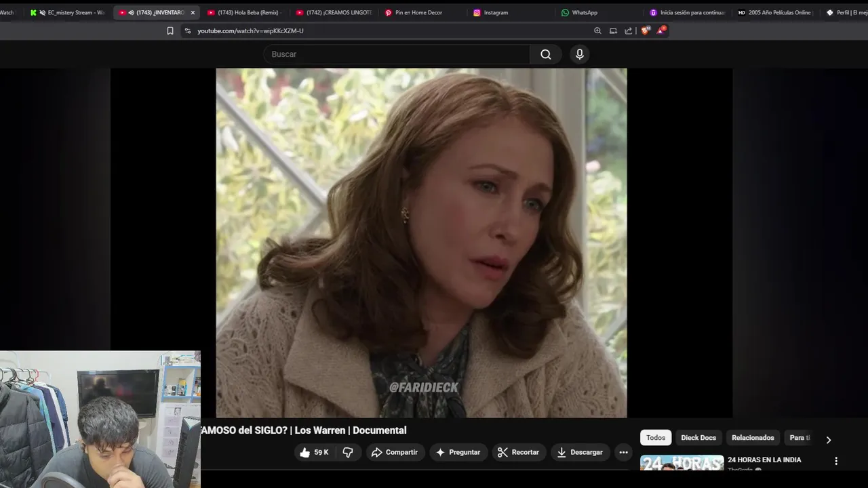Image resolution: width=868 pixels, height=488 pixels.
Task: Select the Relacionados filter chip
Action: click(753, 438)
